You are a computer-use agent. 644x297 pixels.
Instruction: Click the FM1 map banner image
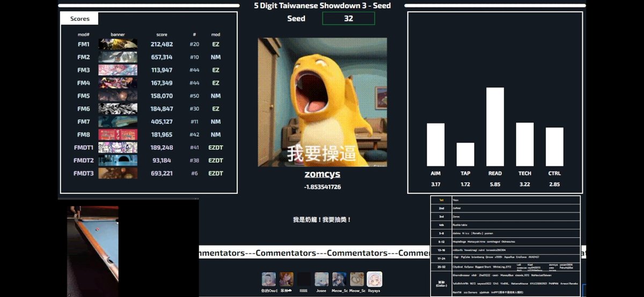[118, 44]
